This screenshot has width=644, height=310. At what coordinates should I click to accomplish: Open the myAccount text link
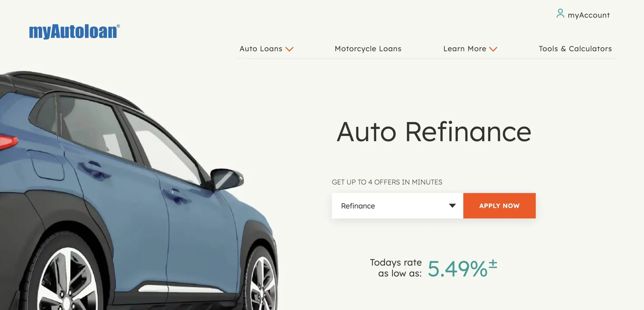[x=589, y=15]
